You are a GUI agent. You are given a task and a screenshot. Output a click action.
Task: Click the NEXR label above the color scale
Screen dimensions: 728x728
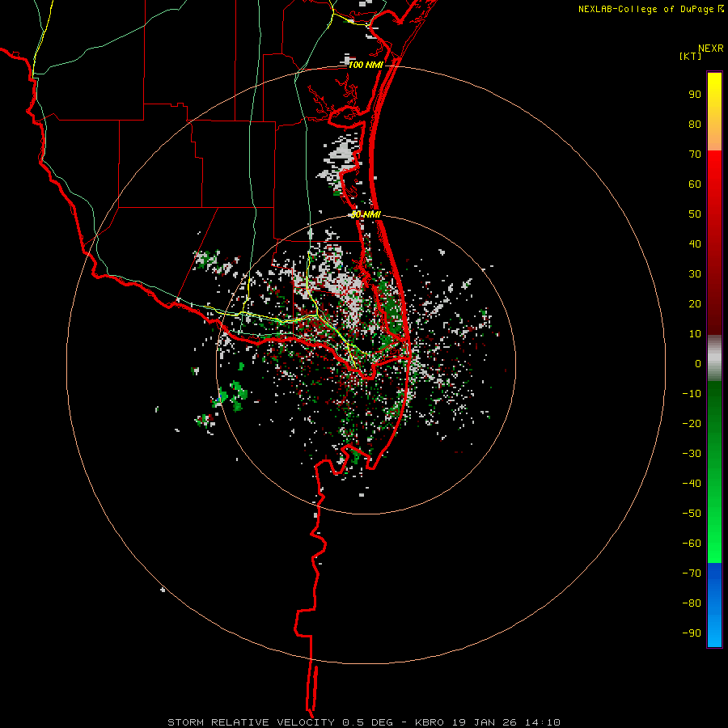[711, 49]
